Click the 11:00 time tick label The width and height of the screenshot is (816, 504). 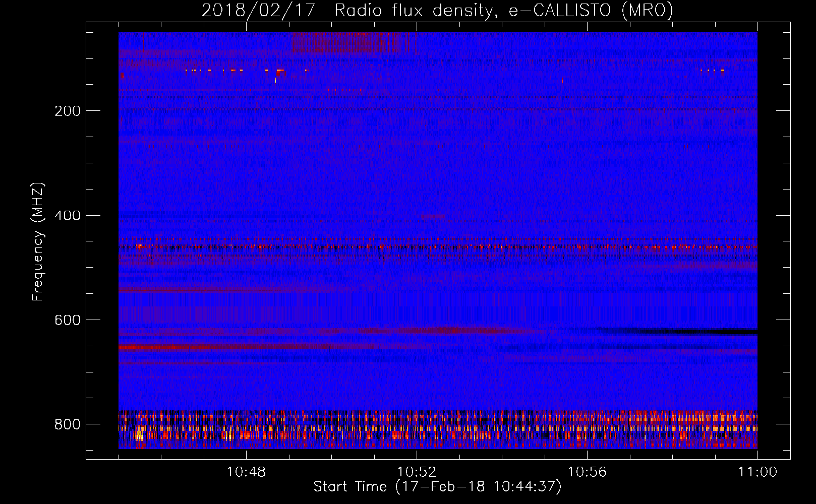pos(757,472)
